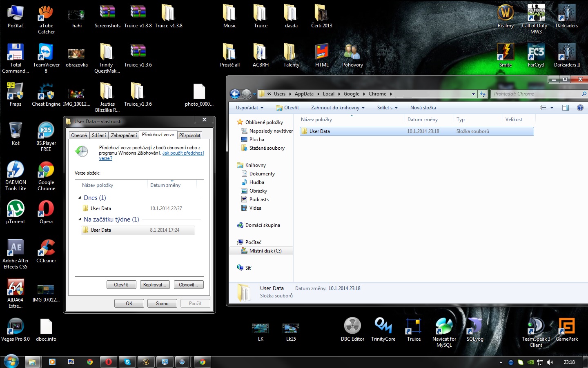Select the Koš recycle bin icon
Screen dimensions: 588x368
16,134
